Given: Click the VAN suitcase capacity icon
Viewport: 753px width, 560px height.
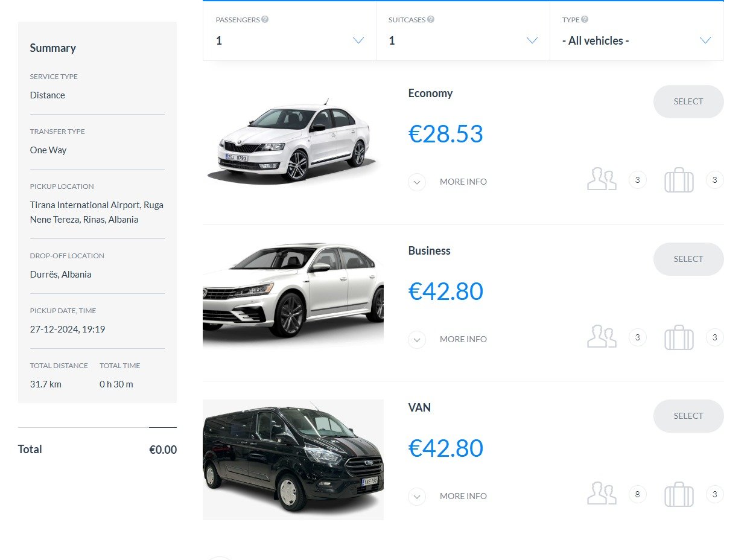Looking at the screenshot, I should pos(679,495).
